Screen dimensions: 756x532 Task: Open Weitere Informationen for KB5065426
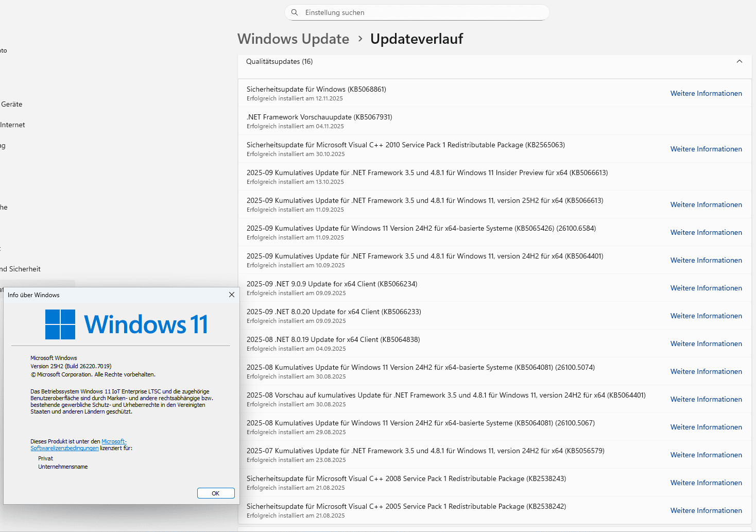[x=706, y=232]
